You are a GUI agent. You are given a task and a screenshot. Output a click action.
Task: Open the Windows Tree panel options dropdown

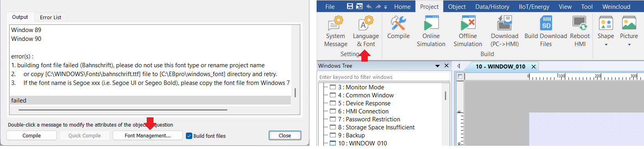[x=437, y=66]
